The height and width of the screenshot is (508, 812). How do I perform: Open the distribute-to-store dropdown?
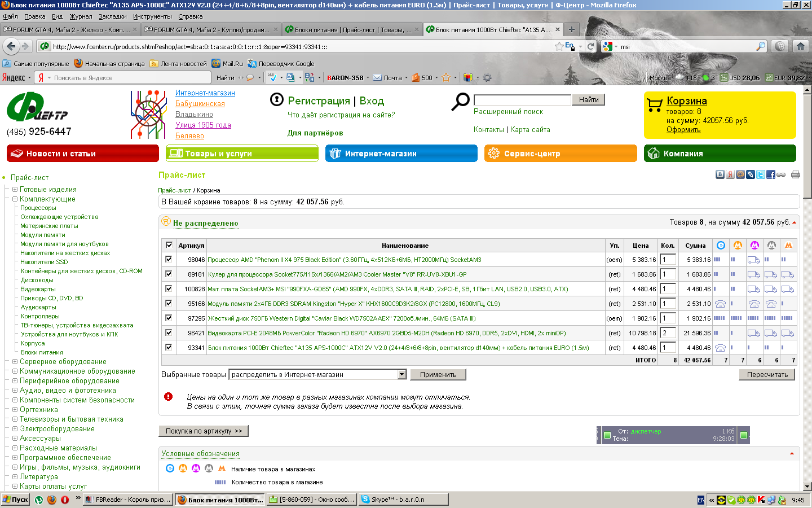point(317,374)
